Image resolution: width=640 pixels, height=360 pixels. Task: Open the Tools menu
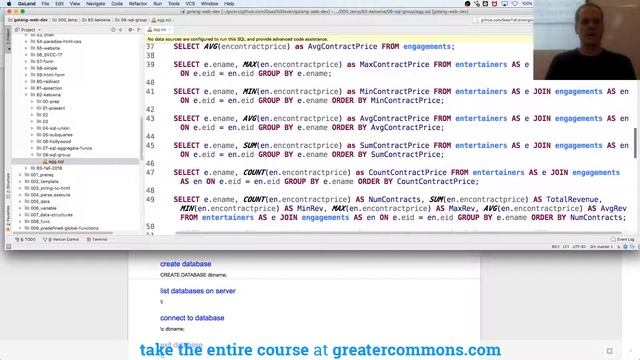(x=173, y=4)
